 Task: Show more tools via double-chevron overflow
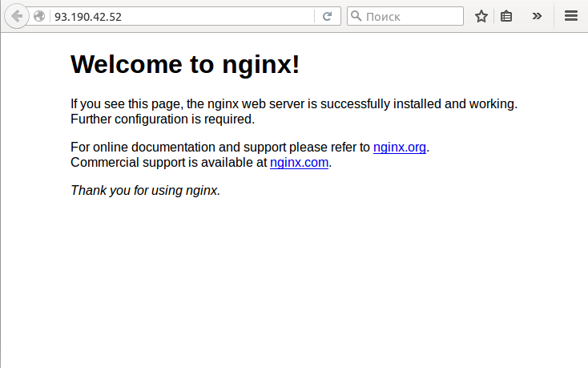[x=537, y=16]
